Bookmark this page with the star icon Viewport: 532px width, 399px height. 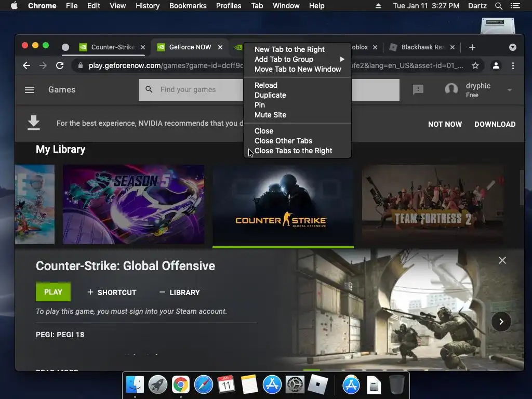pos(475,65)
